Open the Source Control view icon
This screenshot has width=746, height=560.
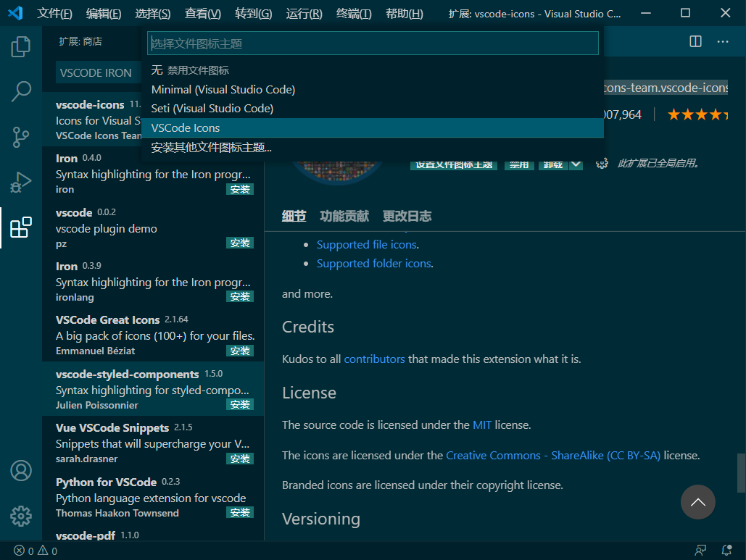(20, 137)
